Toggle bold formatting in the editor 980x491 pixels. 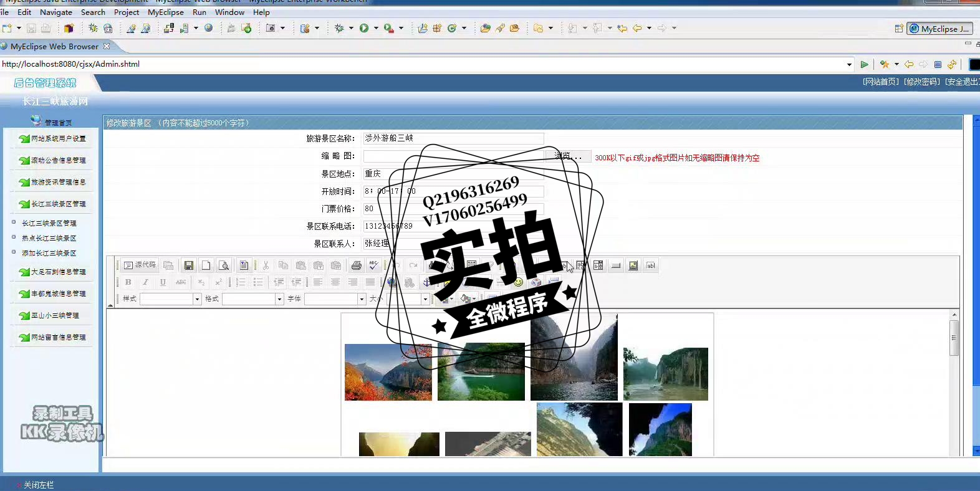pos(128,282)
